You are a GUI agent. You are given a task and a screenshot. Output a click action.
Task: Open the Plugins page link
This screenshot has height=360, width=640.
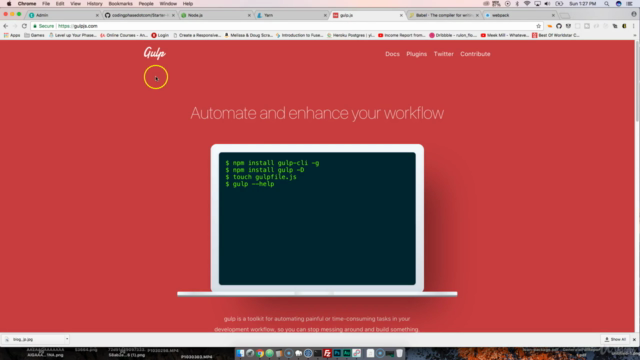pyautogui.click(x=416, y=54)
